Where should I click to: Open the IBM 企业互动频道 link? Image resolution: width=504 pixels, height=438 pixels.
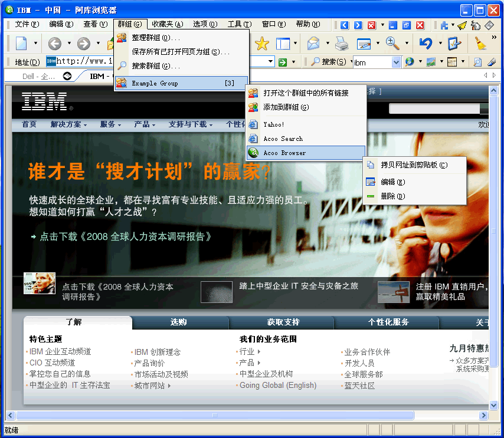click(60, 352)
